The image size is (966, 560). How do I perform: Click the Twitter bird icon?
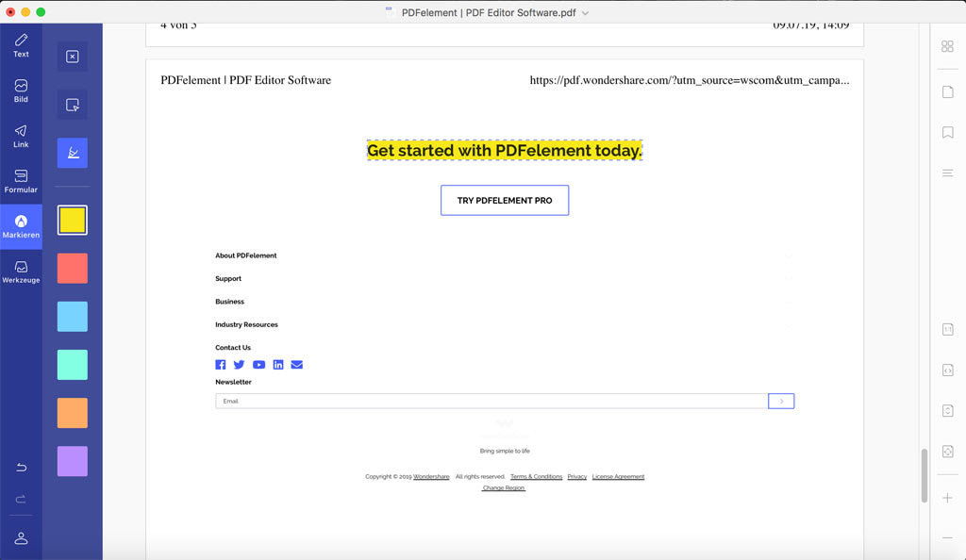pyautogui.click(x=239, y=365)
